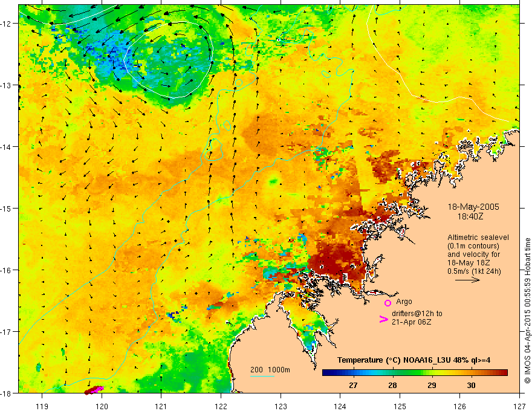
Task: Click the 0.5m/s (1kt 24h) label
Action: (x=474, y=271)
